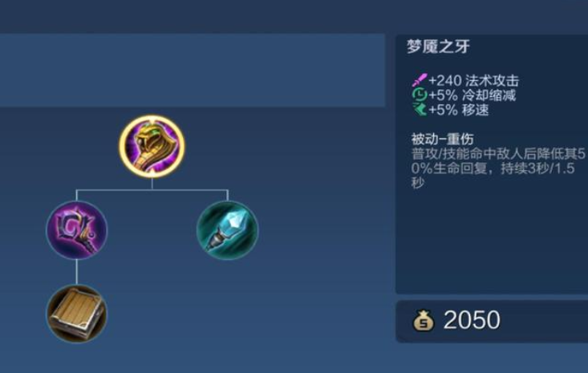Click the 被动-重伤 passive heading

pos(442,139)
